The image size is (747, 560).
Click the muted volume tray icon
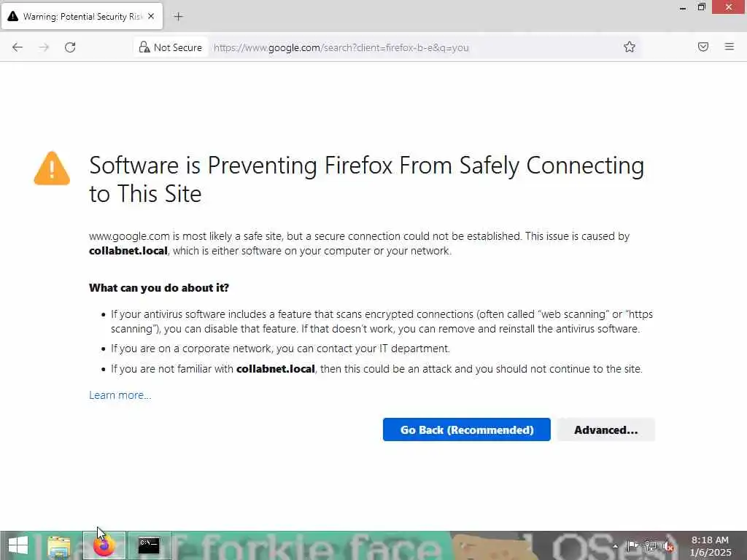[667, 545]
